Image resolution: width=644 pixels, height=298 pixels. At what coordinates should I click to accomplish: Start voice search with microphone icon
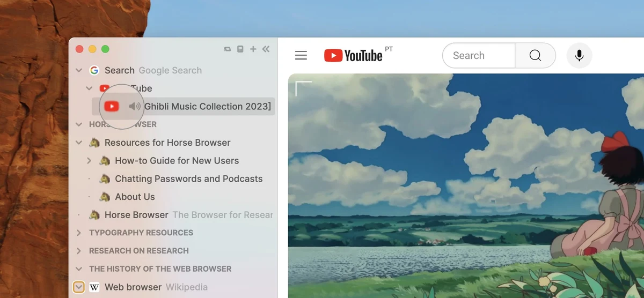tap(579, 55)
